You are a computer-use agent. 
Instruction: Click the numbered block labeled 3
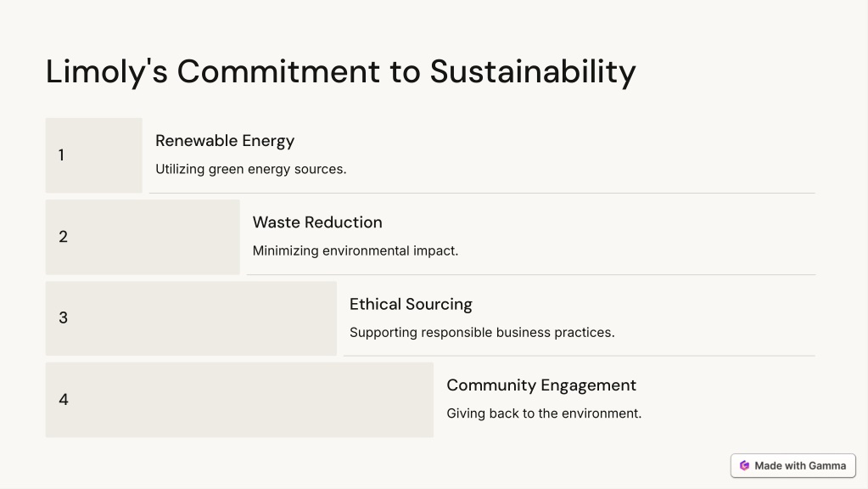click(x=191, y=318)
